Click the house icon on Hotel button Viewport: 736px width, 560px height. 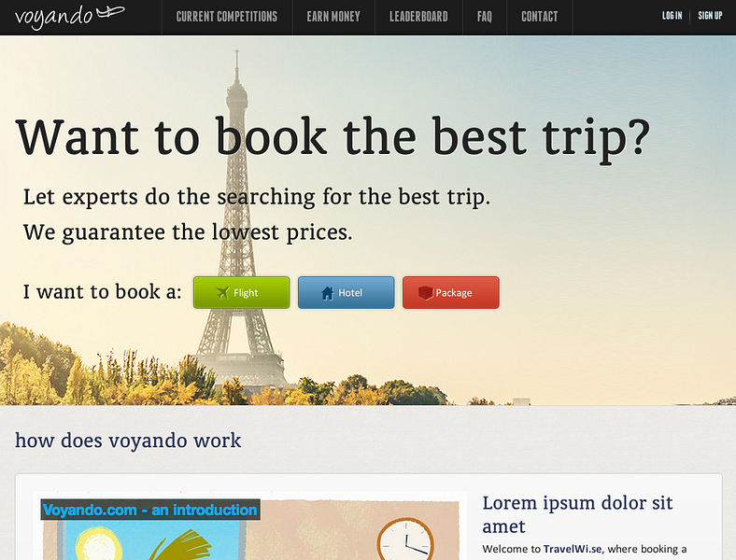(x=328, y=293)
